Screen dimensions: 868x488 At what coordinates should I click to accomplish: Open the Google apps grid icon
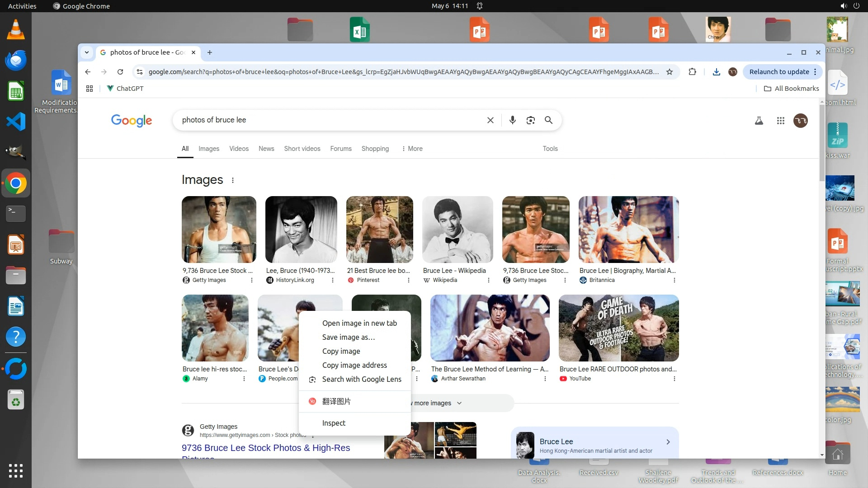780,121
